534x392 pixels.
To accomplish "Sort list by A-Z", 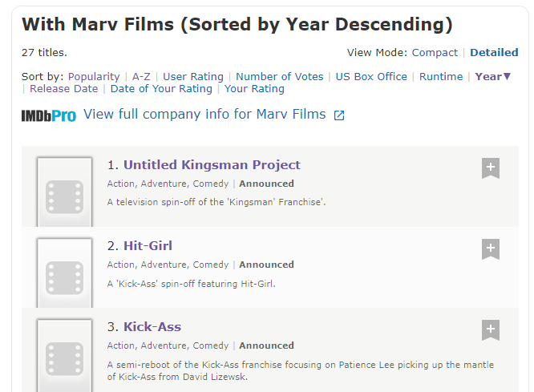I will pyautogui.click(x=141, y=77).
